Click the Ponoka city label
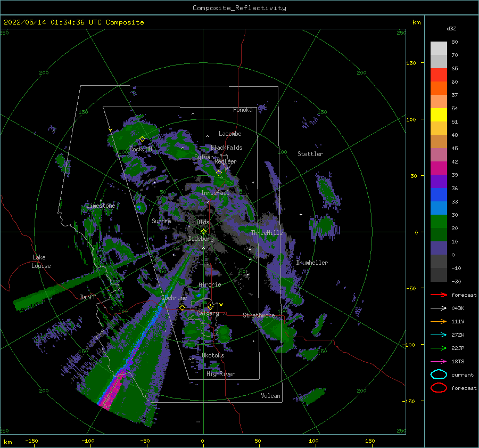The height and width of the screenshot is (448, 479). [x=243, y=110]
